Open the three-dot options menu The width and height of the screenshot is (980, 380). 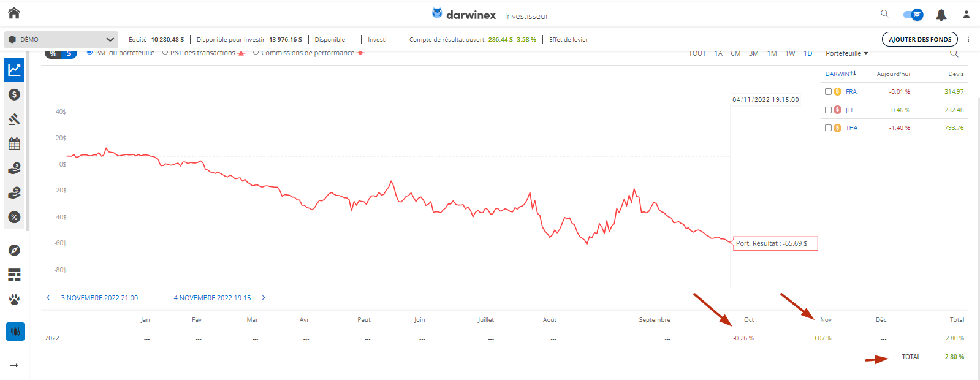pyautogui.click(x=968, y=39)
